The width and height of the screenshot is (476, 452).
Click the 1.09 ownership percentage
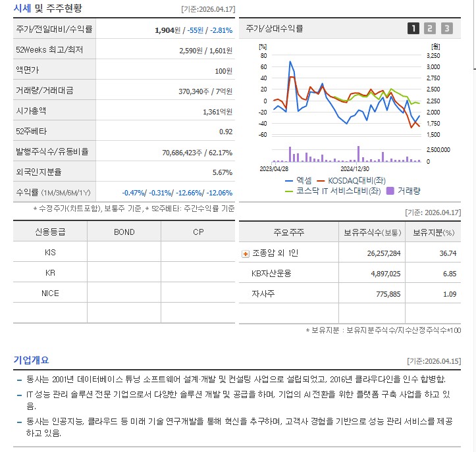coord(450,294)
